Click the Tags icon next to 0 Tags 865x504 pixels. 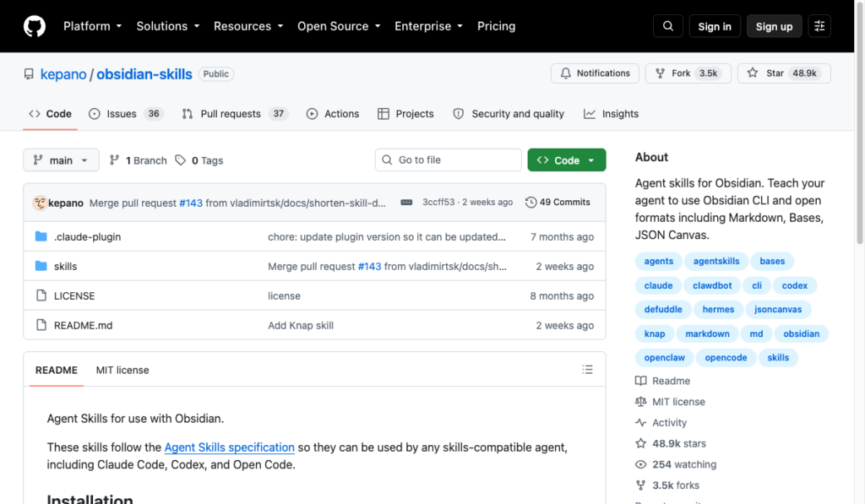coord(181,160)
